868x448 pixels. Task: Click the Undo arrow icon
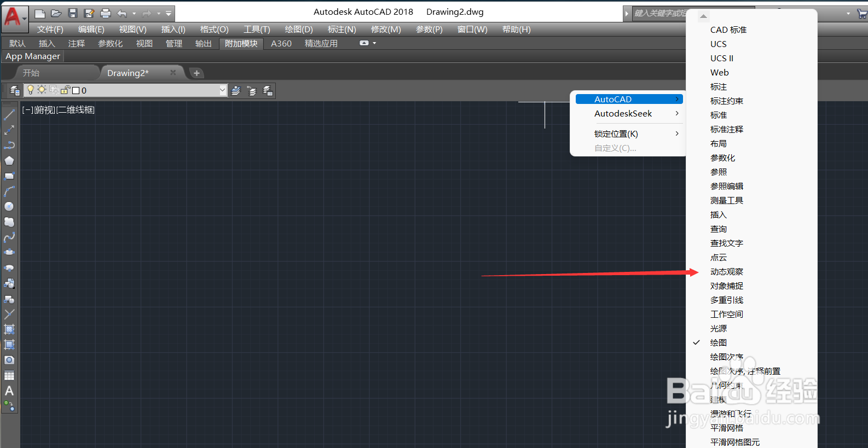click(122, 13)
